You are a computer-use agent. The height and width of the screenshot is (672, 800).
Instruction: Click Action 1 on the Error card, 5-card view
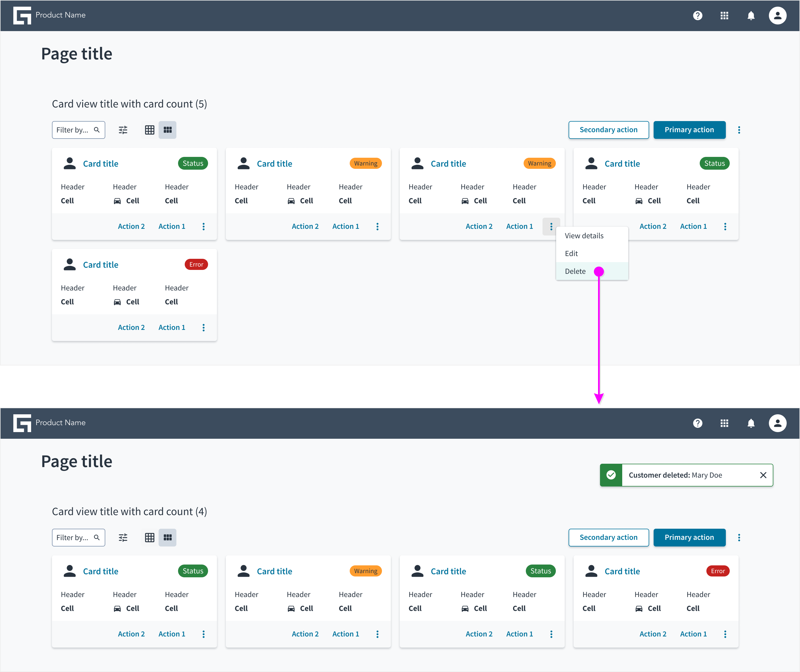[172, 327]
